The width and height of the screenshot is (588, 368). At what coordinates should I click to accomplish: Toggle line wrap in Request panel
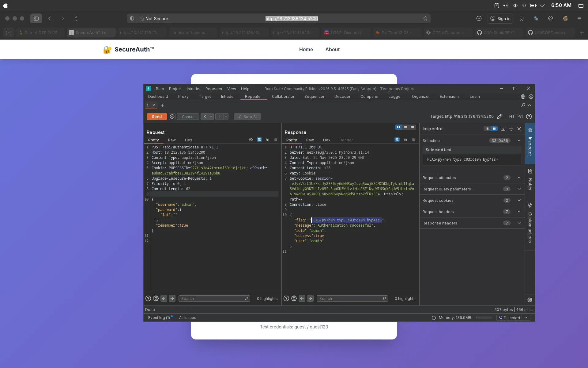pyautogui.click(x=259, y=140)
